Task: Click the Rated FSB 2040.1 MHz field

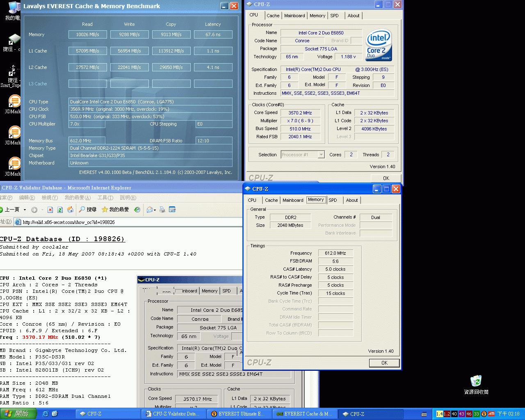Action: tap(300, 137)
